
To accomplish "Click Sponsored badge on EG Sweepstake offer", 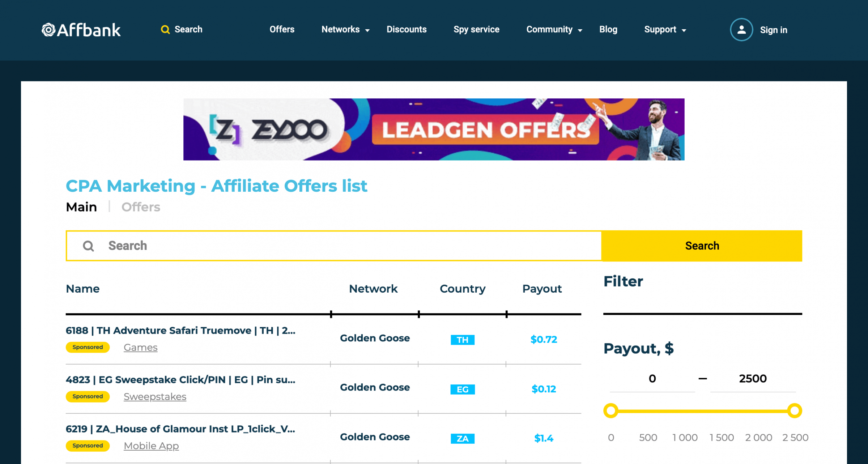I will (88, 396).
